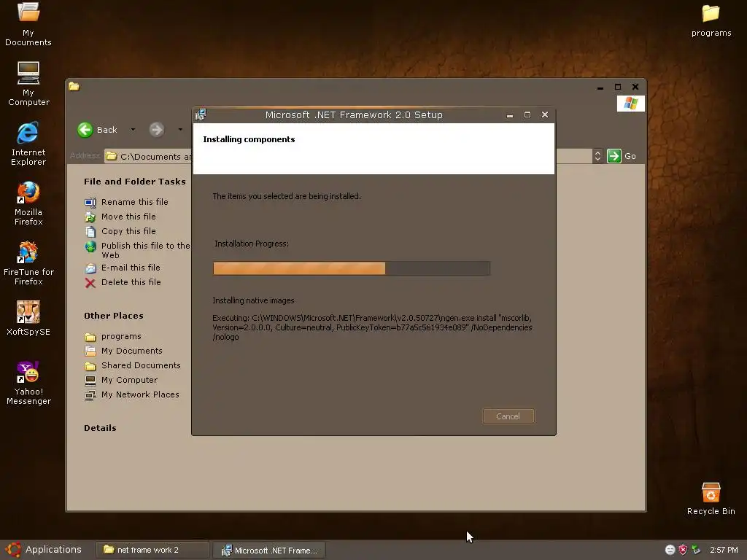Maximize the Explorer window

[x=618, y=87]
